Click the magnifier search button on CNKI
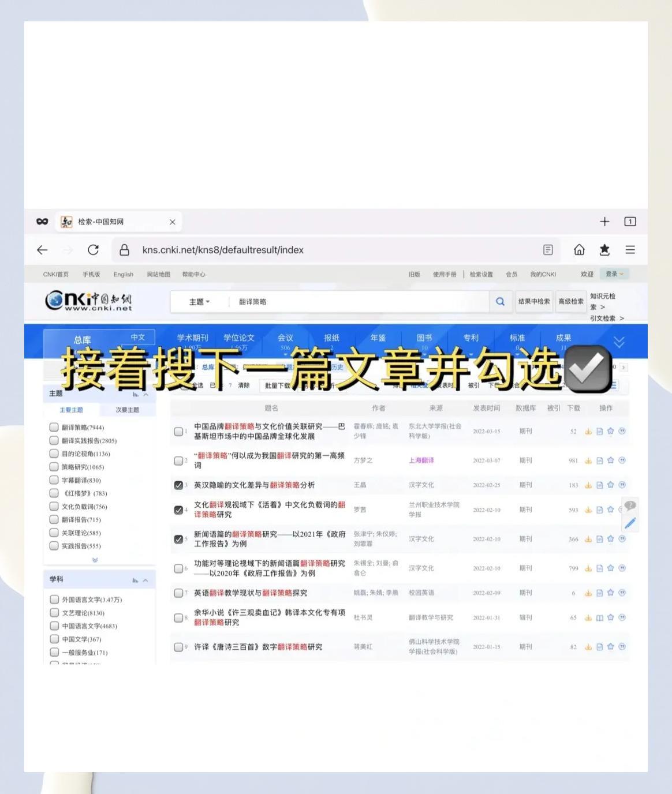This screenshot has width=672, height=794. (x=500, y=301)
